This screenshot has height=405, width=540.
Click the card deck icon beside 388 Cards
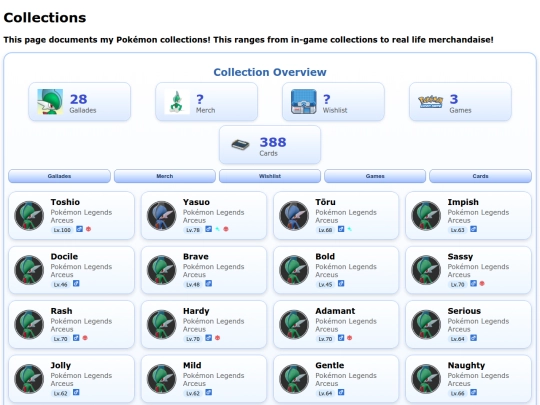point(240,144)
